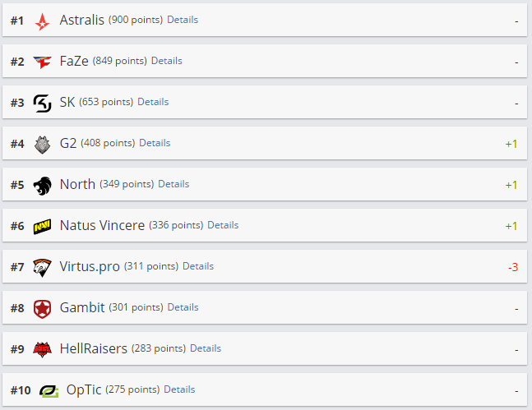Screen dimensions: 532x410
Task: Open Details for HellRaisers
Action: click(206, 348)
